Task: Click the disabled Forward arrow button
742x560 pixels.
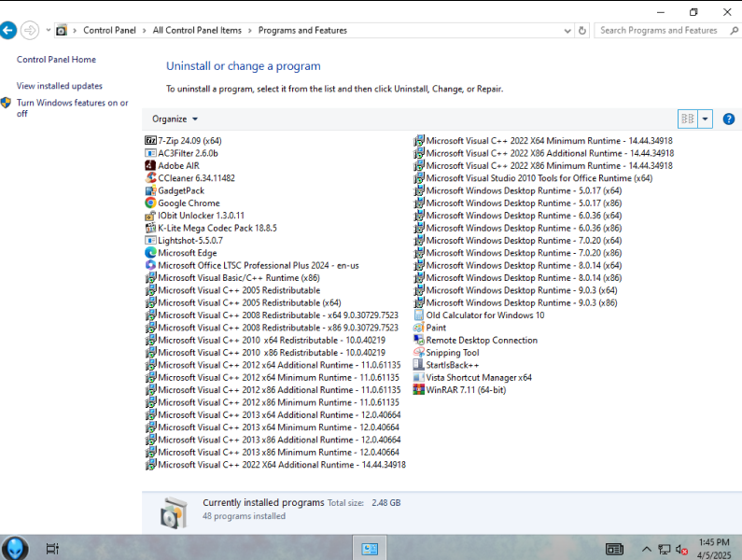Action: [x=30, y=30]
